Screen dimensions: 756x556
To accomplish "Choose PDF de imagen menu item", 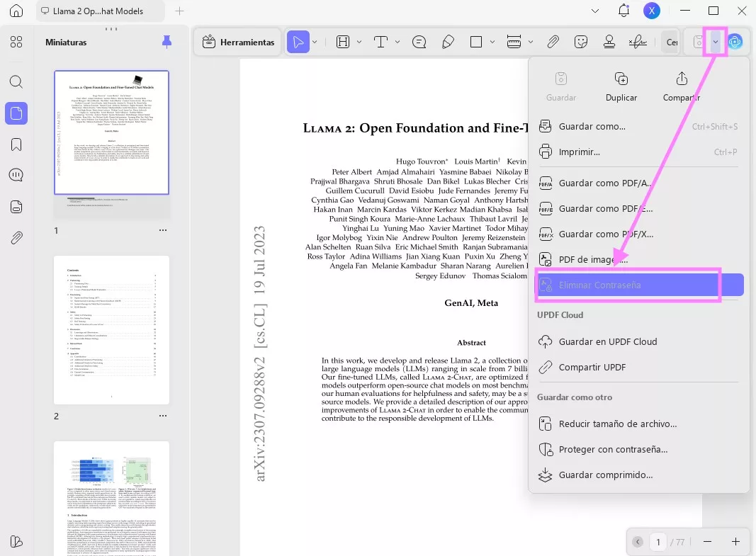I will [638, 260].
